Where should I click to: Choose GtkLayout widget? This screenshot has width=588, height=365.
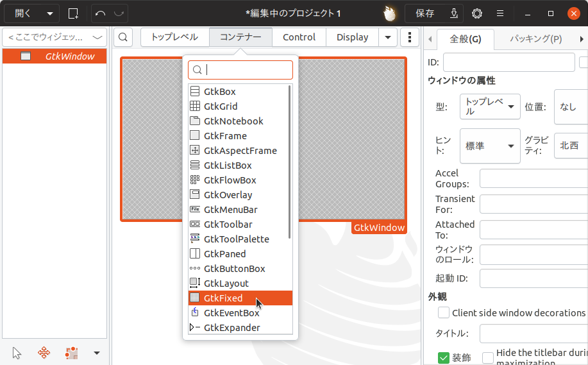[x=240, y=284]
